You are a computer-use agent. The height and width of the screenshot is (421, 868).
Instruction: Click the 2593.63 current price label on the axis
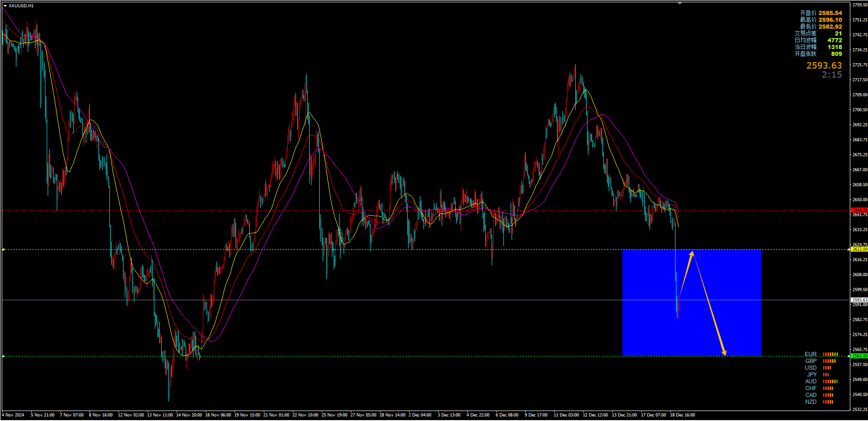(859, 300)
